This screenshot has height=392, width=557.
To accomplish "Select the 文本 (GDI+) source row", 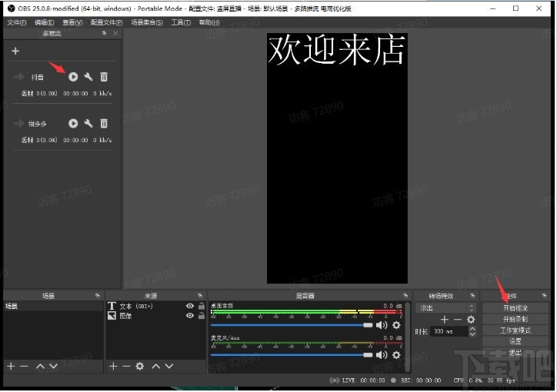I will pos(156,306).
